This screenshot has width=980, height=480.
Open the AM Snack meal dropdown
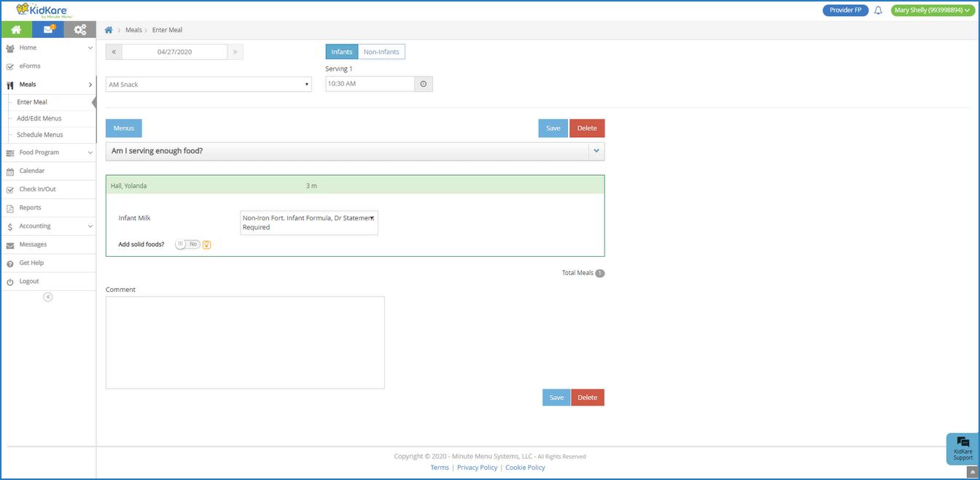click(x=209, y=85)
